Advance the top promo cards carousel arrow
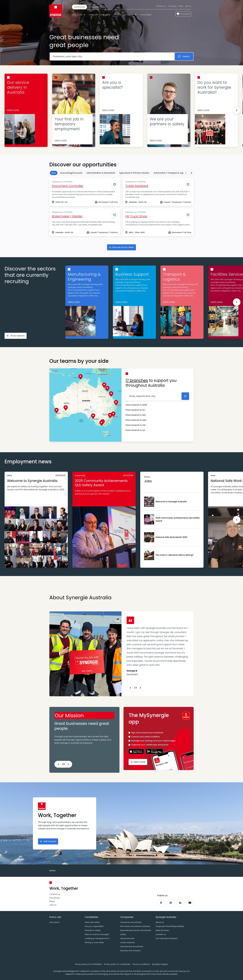Screen dimensions: 243x980 [237, 110]
